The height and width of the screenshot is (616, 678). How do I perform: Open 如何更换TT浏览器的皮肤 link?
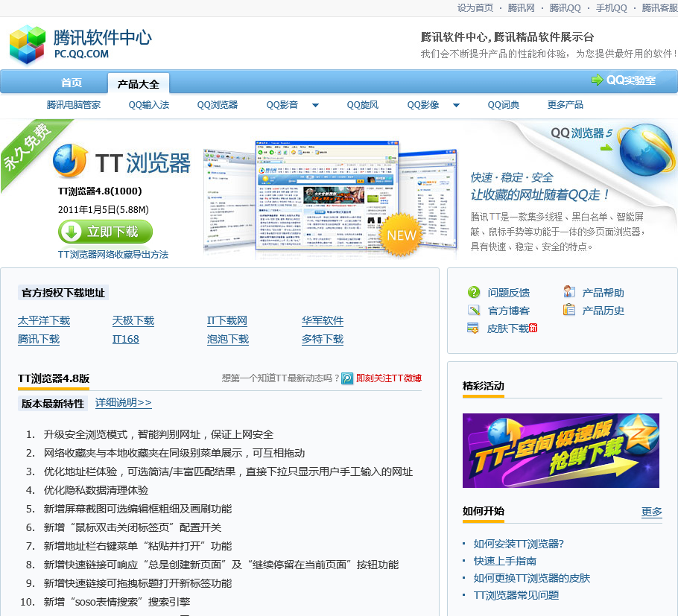tap(531, 578)
